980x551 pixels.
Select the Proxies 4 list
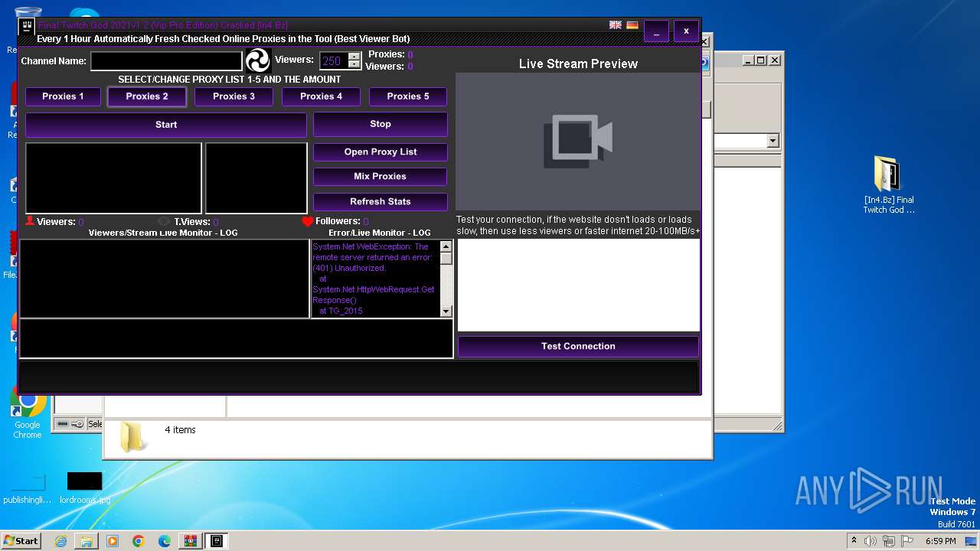321,96
